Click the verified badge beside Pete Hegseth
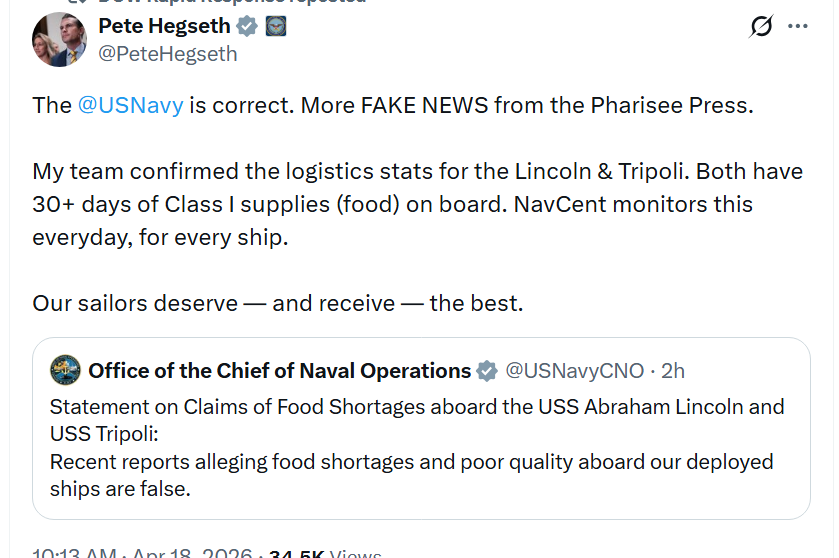839x558 pixels. pyautogui.click(x=247, y=26)
